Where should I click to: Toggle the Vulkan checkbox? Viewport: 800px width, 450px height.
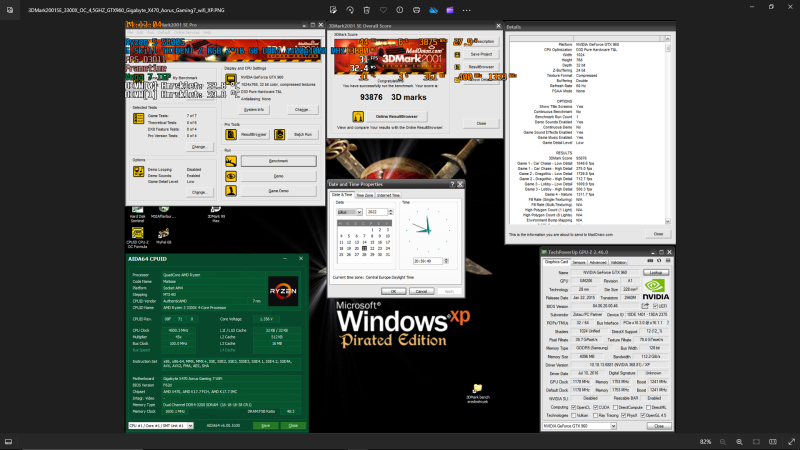point(574,416)
